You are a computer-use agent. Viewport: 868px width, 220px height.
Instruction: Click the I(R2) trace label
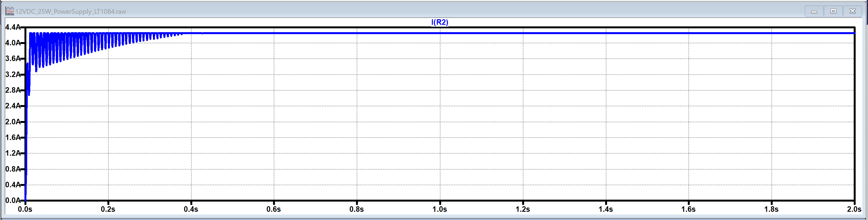tap(439, 22)
